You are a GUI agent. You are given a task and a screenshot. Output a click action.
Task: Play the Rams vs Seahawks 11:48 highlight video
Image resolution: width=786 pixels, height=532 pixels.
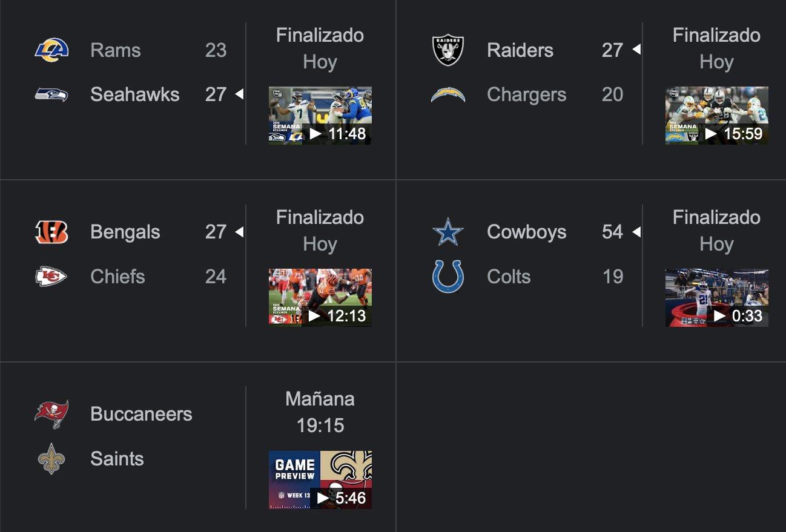point(320,116)
